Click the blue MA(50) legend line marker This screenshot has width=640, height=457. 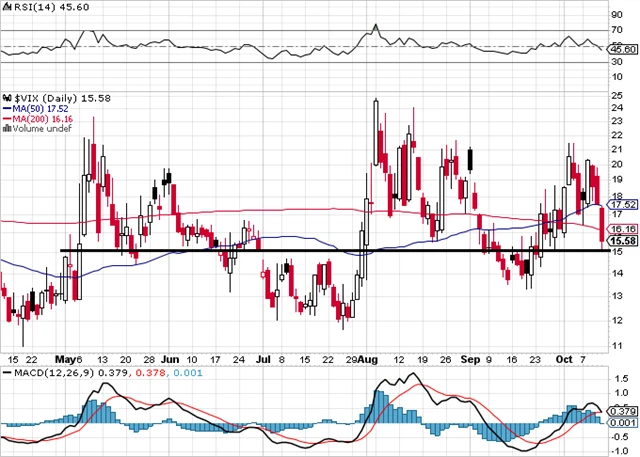point(6,108)
